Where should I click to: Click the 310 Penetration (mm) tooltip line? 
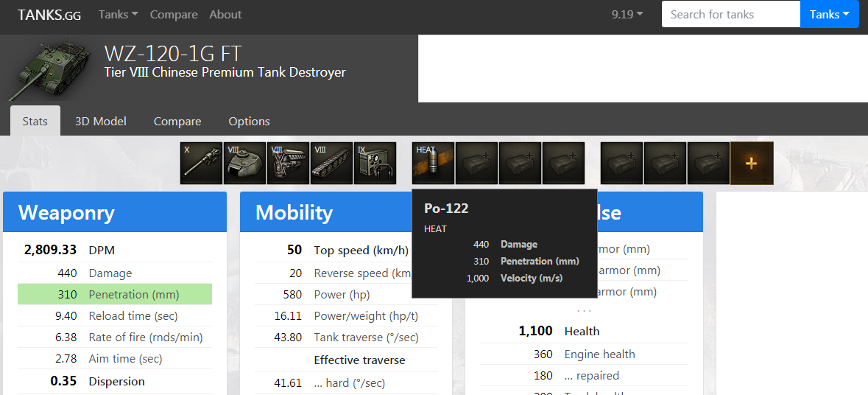[526, 261]
